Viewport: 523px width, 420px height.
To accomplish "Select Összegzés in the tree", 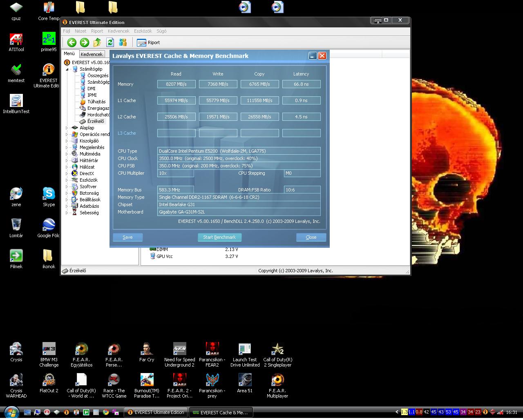I will (x=98, y=76).
